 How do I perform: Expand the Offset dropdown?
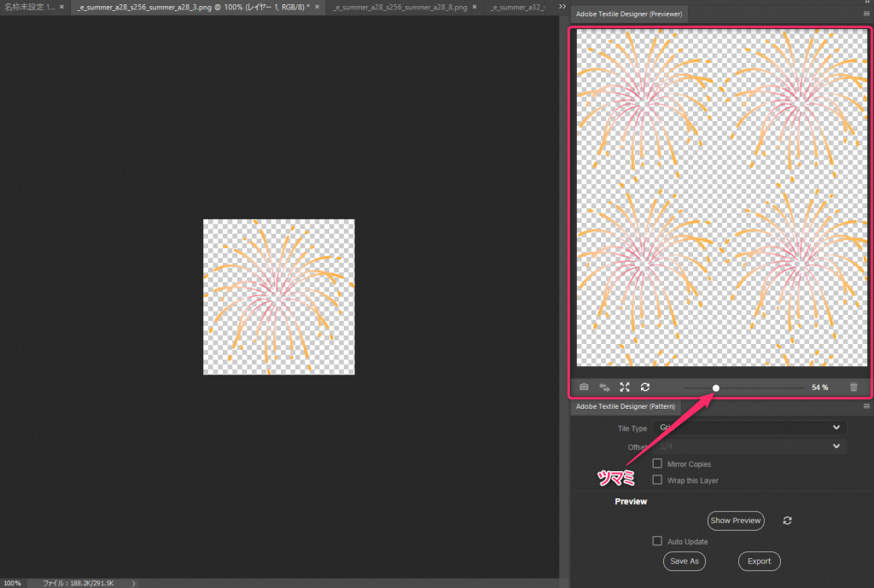click(x=749, y=445)
